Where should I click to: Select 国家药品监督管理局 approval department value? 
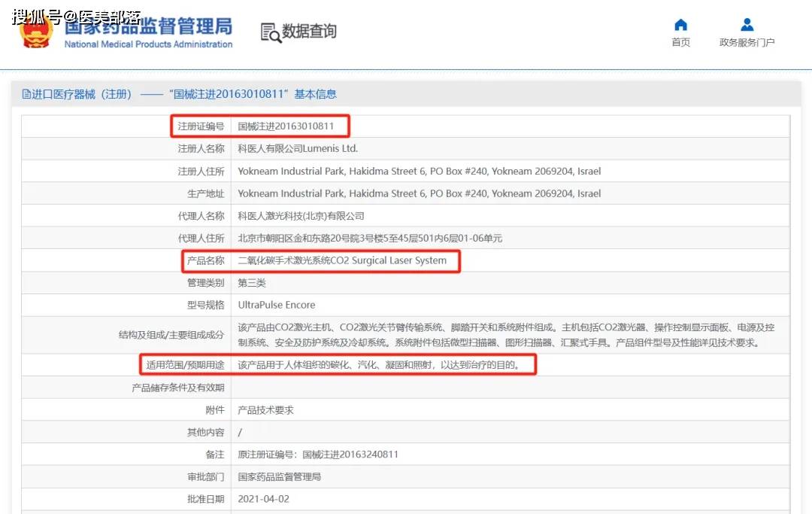pyautogui.click(x=279, y=476)
